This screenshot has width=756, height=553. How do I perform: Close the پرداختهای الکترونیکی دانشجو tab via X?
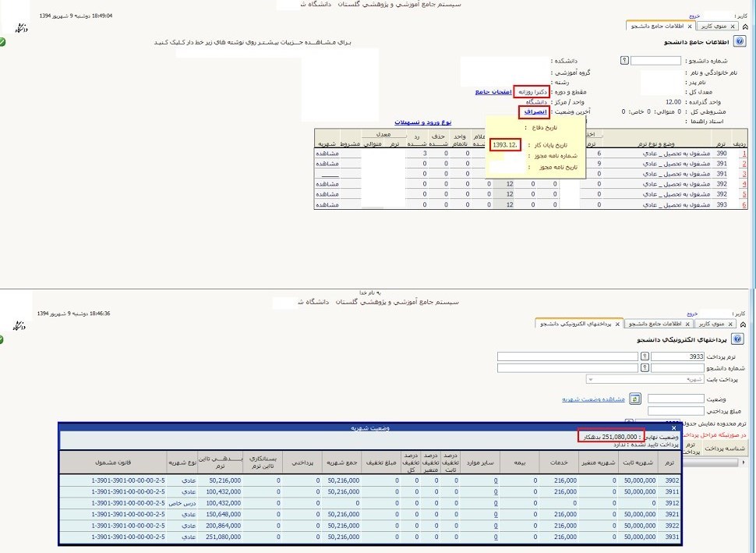click(x=618, y=324)
